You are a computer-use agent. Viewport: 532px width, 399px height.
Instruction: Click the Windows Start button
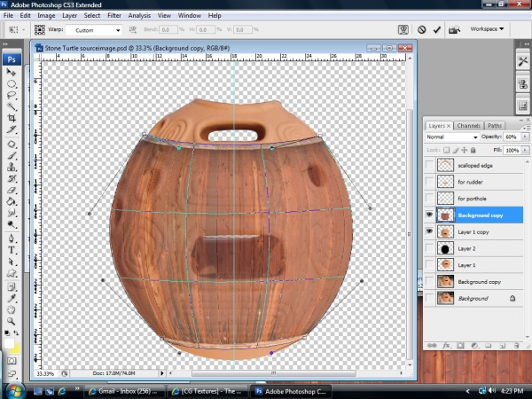coord(15,391)
